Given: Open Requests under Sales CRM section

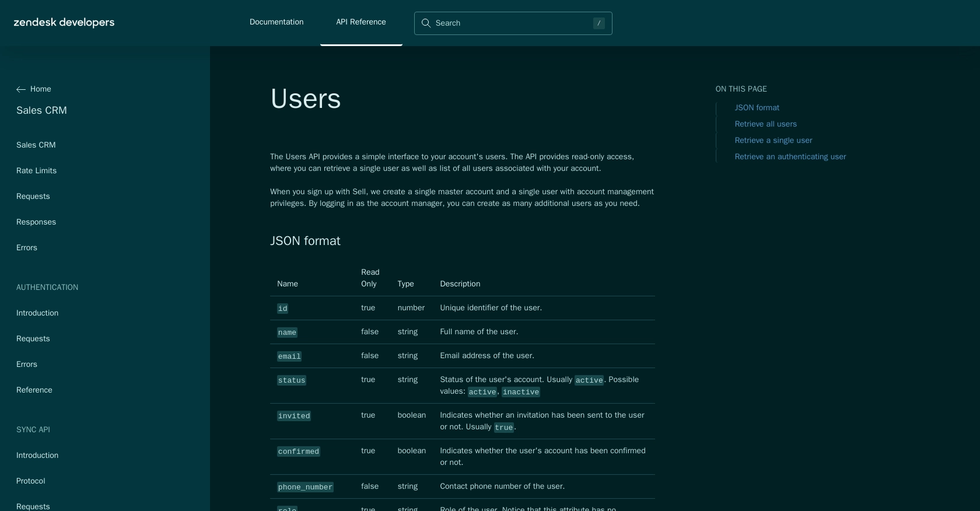Looking at the screenshot, I should click(x=33, y=197).
